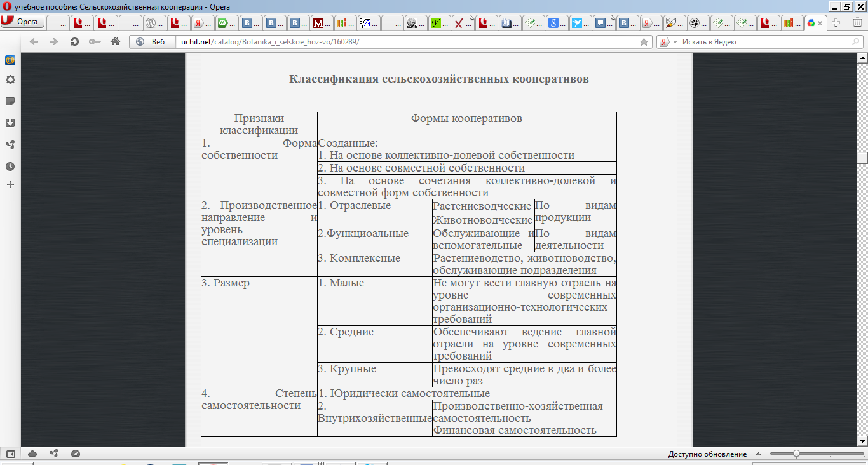Click heading Классификация сельскохозяйственных кооперативов
The width and height of the screenshot is (868, 465).
click(x=439, y=79)
